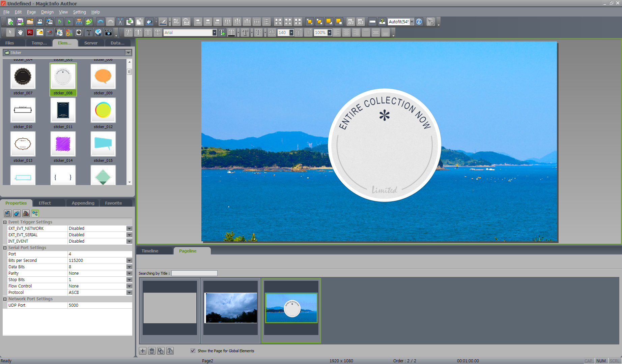
Task: Click the Searching by Title input field
Action: coord(194,273)
